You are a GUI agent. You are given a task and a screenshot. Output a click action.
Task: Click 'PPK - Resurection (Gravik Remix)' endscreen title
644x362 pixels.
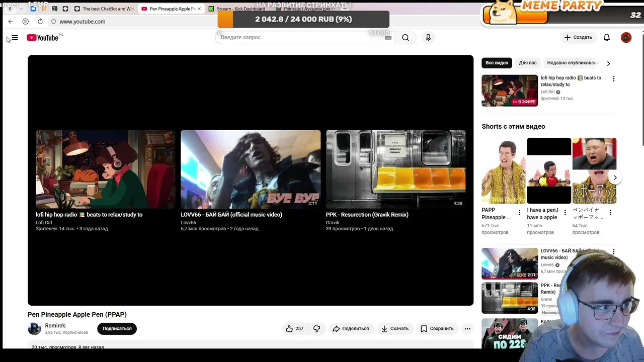(367, 215)
